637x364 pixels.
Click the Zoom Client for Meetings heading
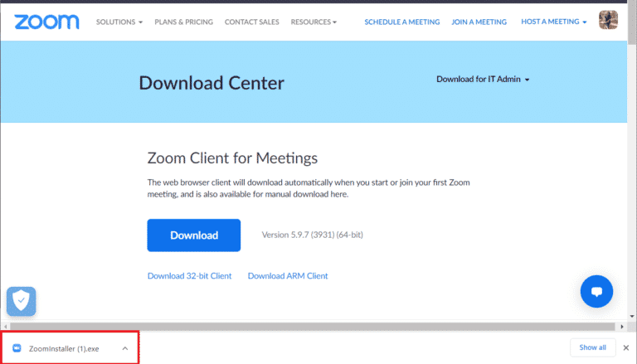tap(232, 158)
